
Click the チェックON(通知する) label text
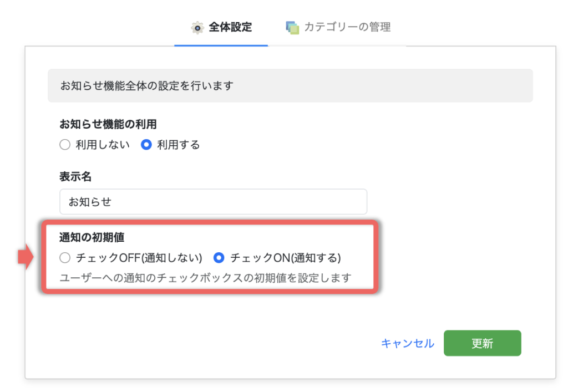285,258
